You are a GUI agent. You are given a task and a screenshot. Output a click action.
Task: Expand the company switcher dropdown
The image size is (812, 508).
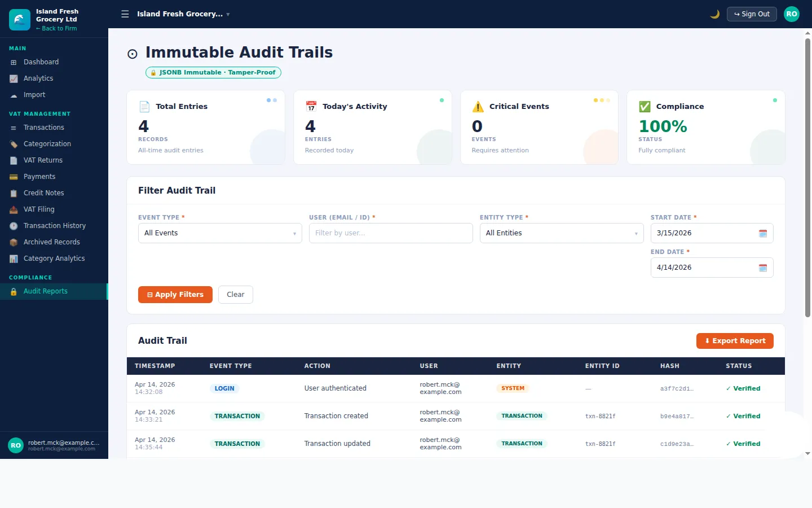(x=183, y=14)
